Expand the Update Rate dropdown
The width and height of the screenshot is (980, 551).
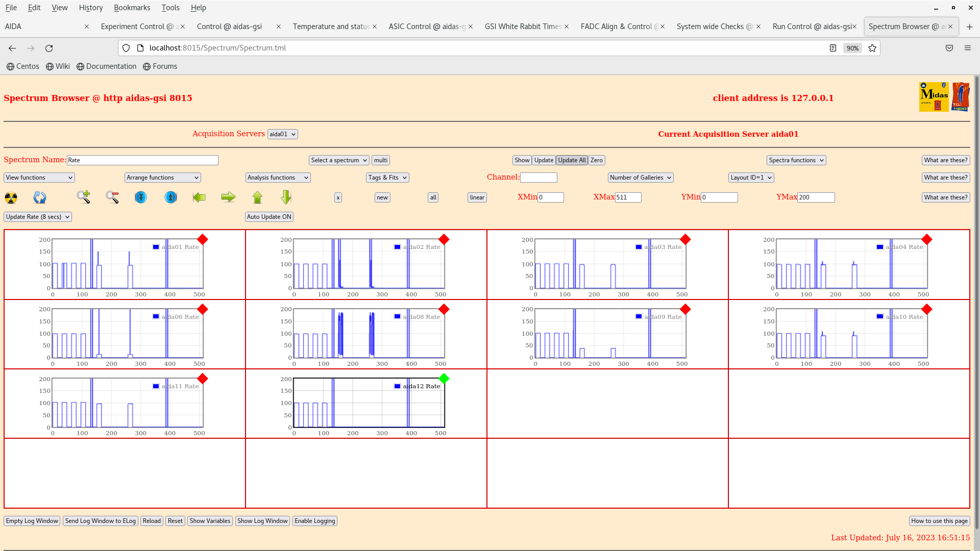pos(38,217)
